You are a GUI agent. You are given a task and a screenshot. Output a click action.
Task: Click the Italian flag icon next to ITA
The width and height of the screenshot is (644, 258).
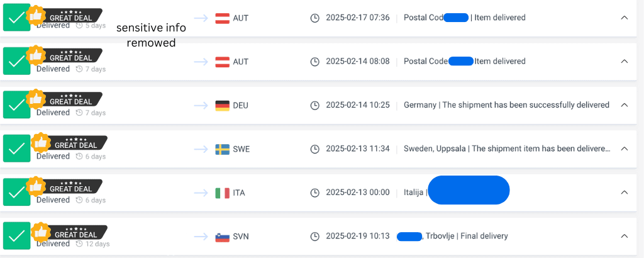[222, 193]
